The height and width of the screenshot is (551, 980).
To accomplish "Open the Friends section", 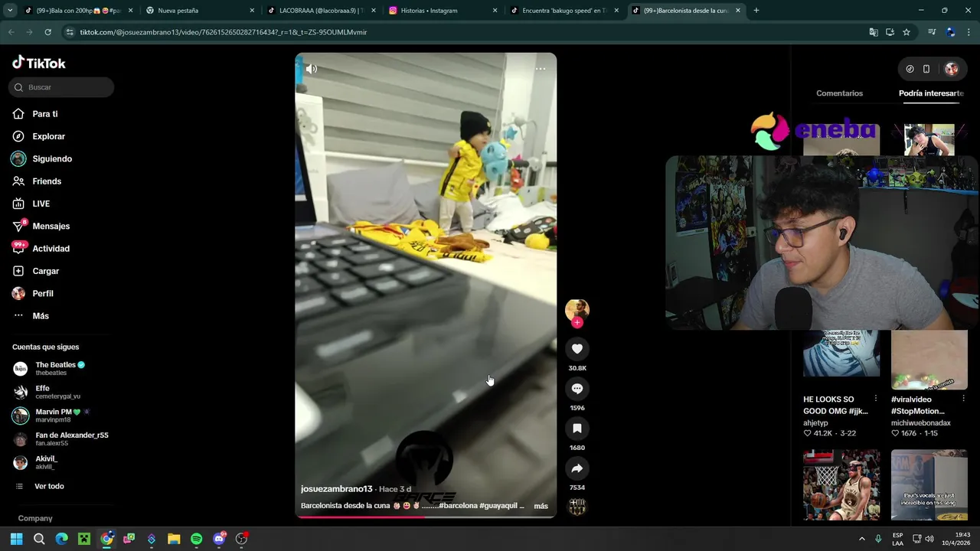I will coord(37,181).
